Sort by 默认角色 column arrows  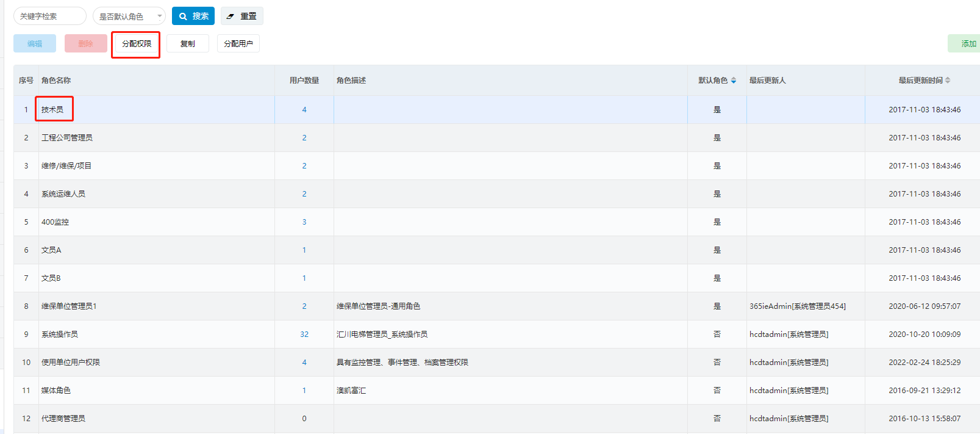pos(734,80)
